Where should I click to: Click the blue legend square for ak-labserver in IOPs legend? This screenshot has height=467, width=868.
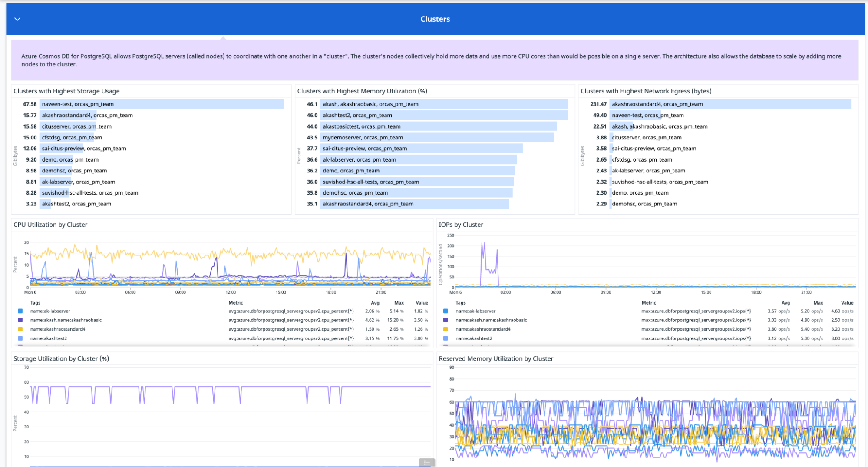click(x=445, y=311)
